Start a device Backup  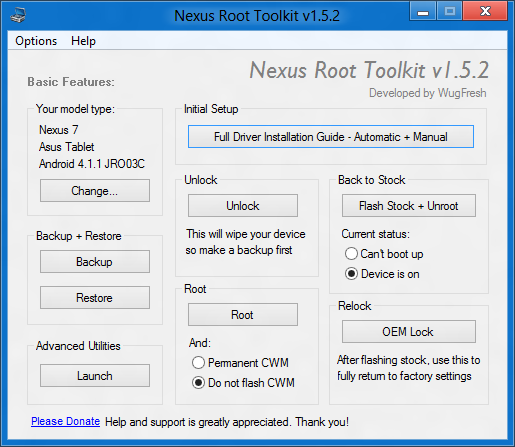[x=95, y=262]
